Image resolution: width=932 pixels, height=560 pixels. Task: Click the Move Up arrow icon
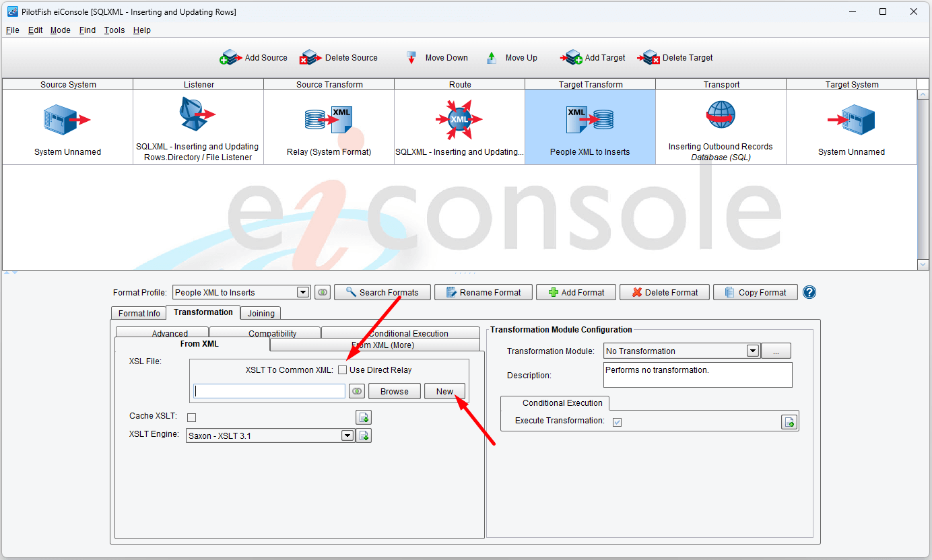[492, 58]
